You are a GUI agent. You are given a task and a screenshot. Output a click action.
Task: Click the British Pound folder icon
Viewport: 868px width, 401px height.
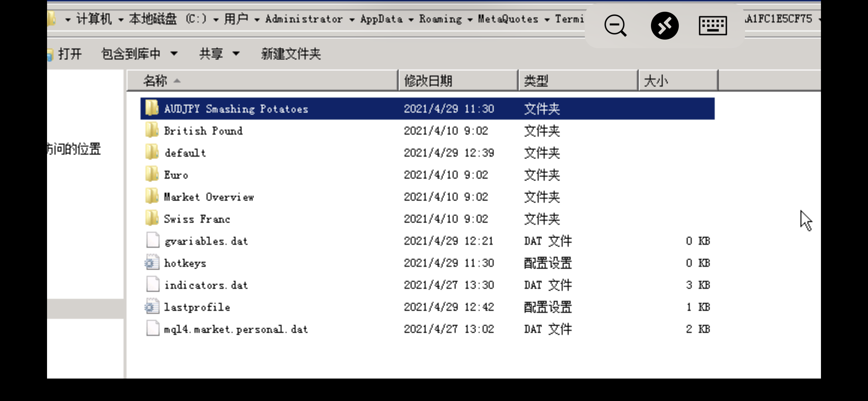pyautogui.click(x=152, y=130)
